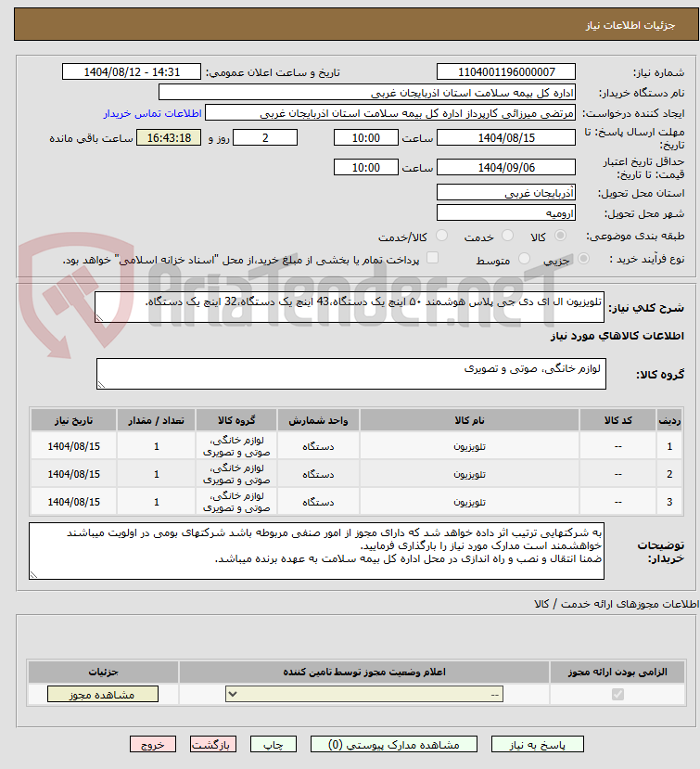The image size is (700, 769).
Task: Click دستگاه unit in row 1
Action: (318, 446)
